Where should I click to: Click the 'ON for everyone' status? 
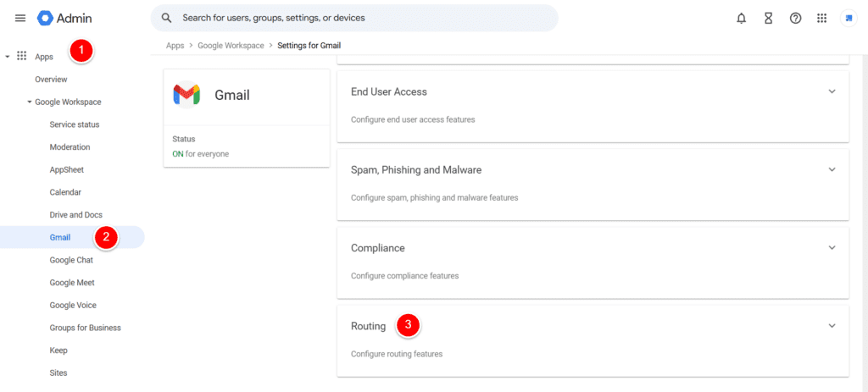(200, 154)
